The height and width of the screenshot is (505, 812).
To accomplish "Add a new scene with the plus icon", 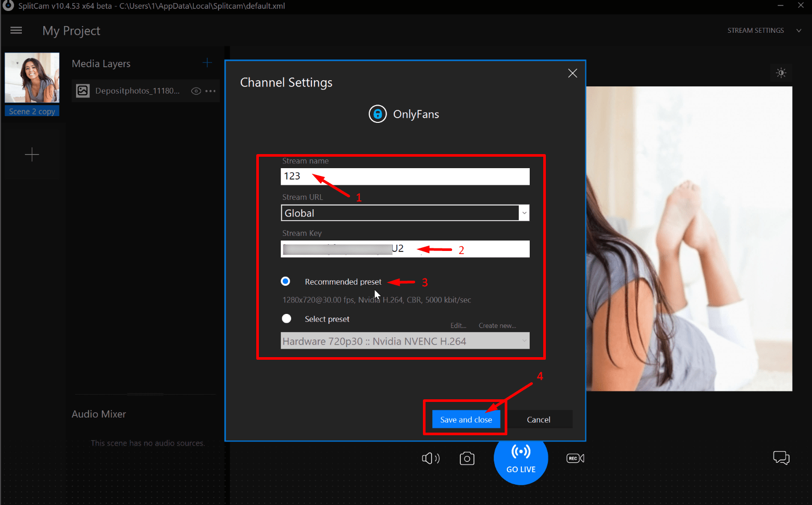I will coord(32,154).
